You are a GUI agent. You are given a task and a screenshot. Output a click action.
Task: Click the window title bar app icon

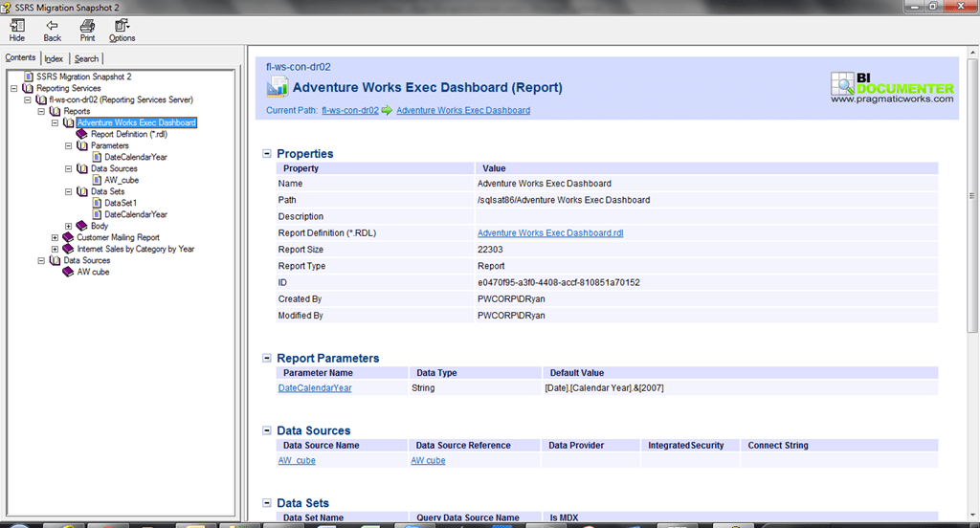point(6,7)
